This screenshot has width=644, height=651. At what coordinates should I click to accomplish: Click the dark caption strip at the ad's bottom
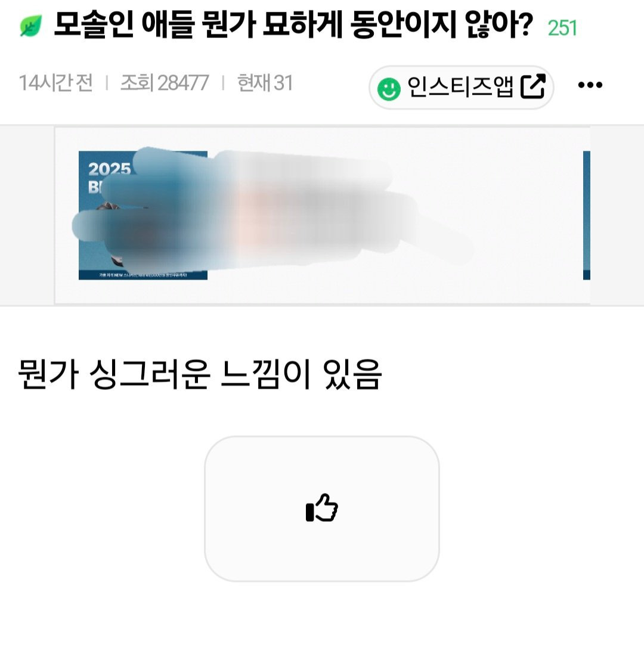[x=143, y=275]
